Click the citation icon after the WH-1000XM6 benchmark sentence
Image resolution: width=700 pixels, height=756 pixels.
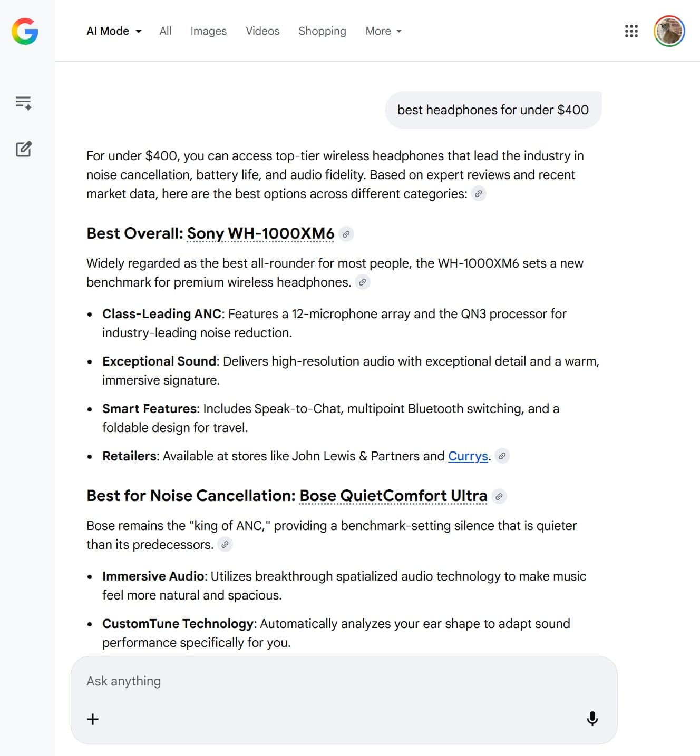(363, 282)
